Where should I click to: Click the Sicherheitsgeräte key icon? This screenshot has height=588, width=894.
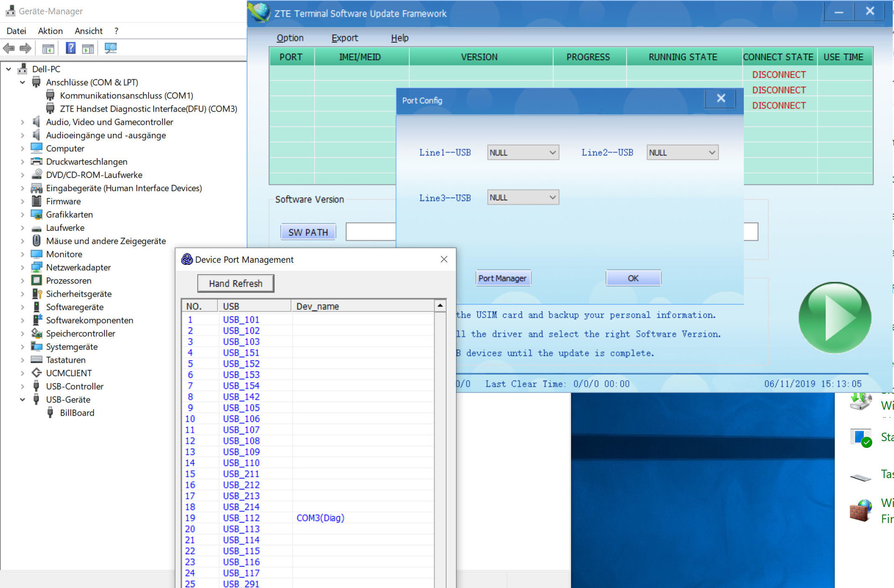[36, 294]
